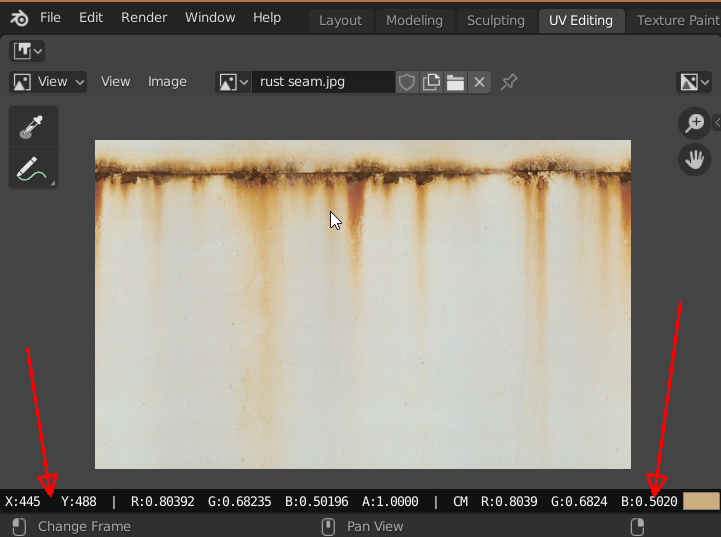Click the right mouse button status icon
Screen dimensions: 721x537
637,527
